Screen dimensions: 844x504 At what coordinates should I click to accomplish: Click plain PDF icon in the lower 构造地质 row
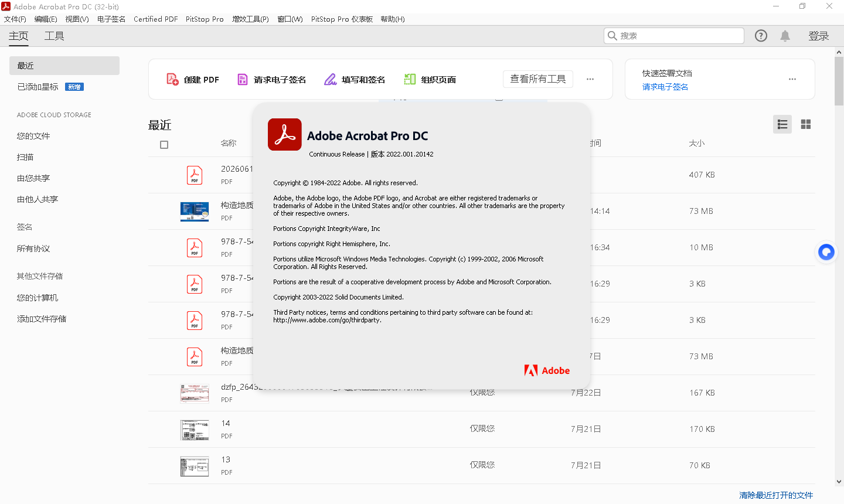tap(195, 357)
